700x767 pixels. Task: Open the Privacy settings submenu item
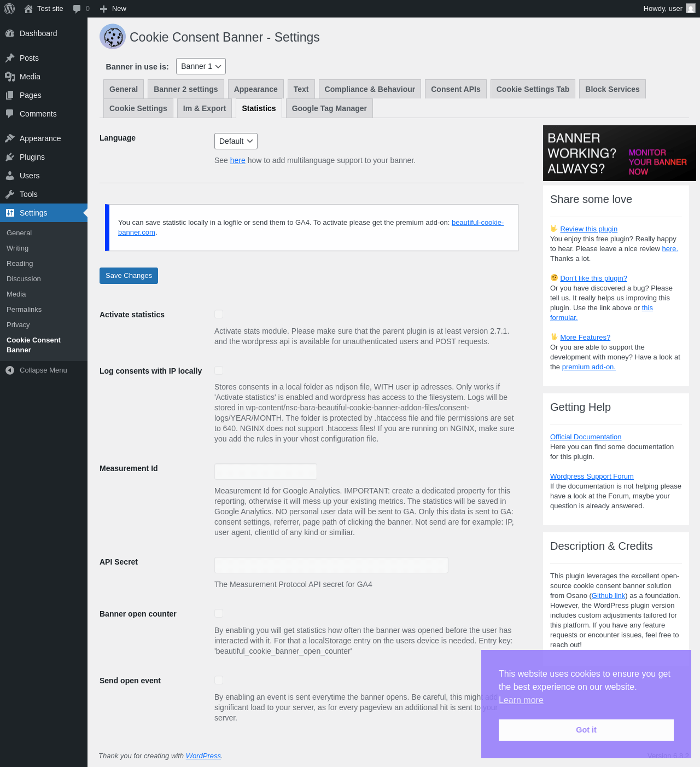pyautogui.click(x=18, y=325)
